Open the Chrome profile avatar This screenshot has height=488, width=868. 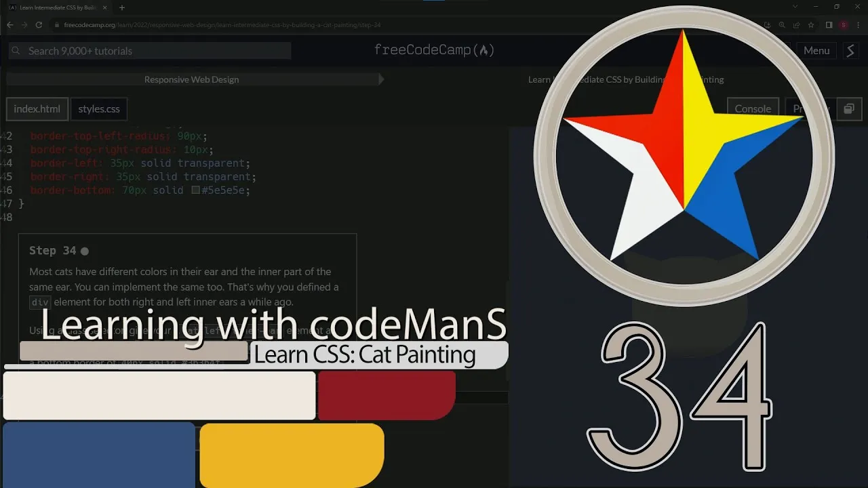844,25
